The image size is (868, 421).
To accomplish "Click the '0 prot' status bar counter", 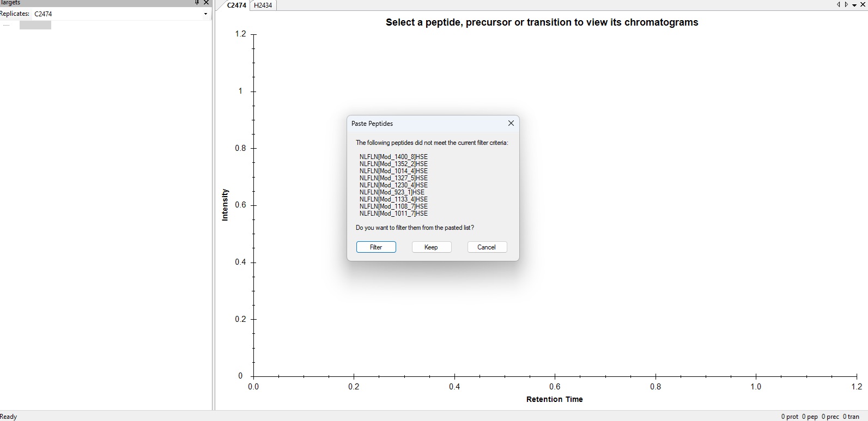I will point(790,417).
